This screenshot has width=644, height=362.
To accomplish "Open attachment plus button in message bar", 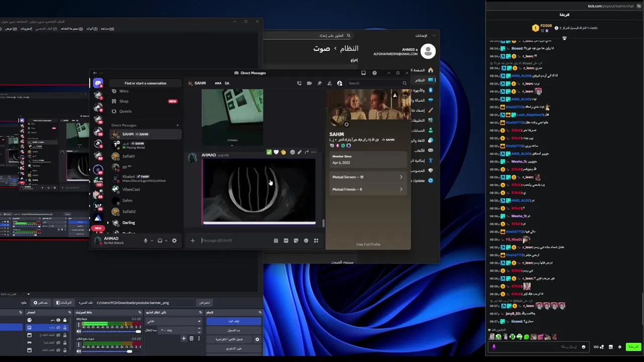I will (x=193, y=240).
